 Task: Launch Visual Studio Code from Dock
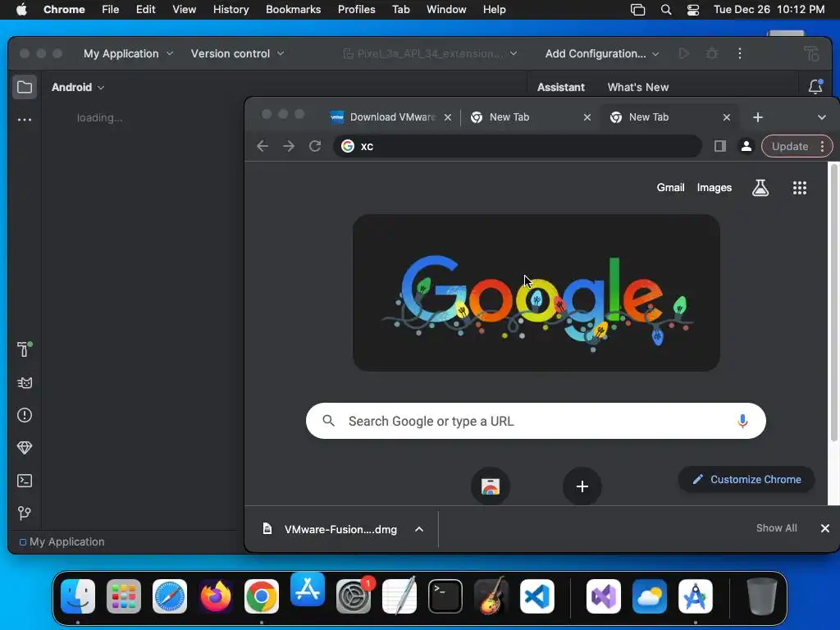coord(536,596)
